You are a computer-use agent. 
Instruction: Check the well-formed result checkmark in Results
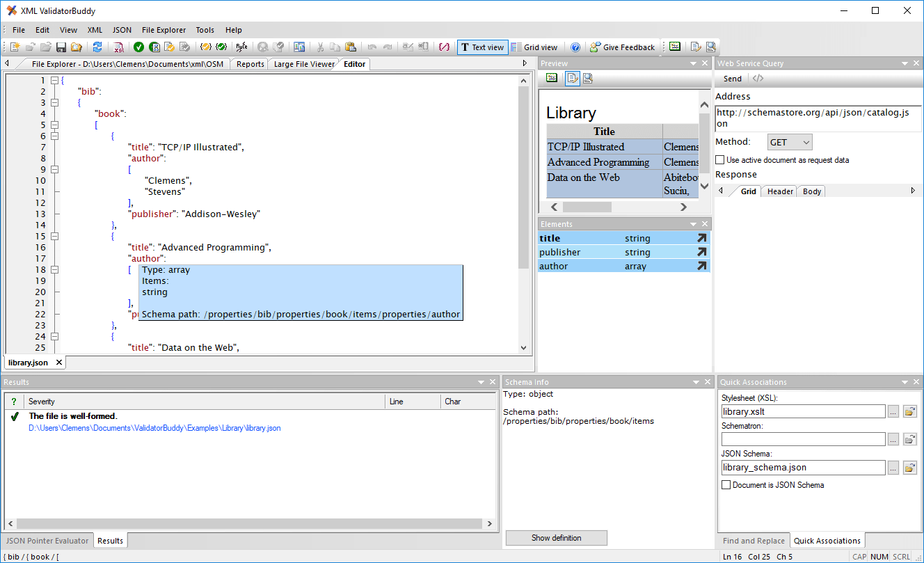(x=15, y=416)
